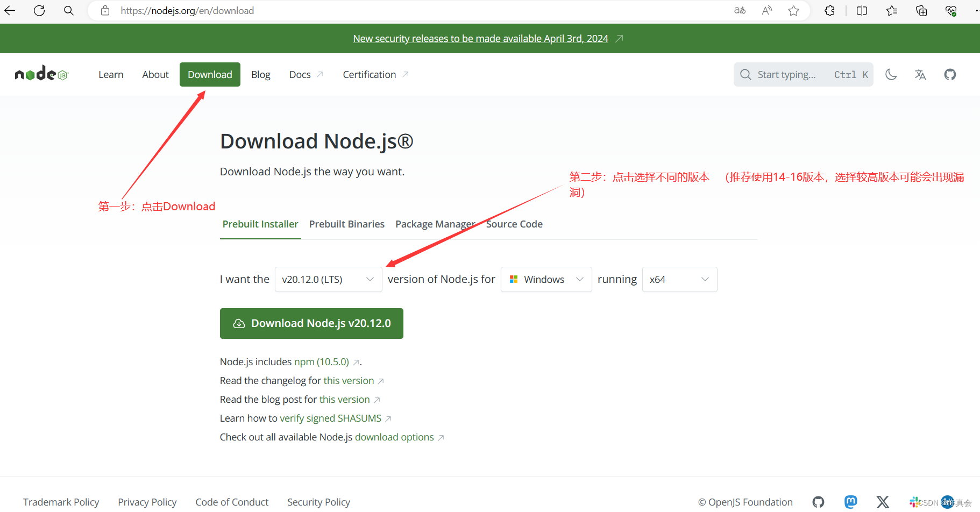The height and width of the screenshot is (512, 980).
Task: Open Trademark Policy footer link
Action: click(61, 502)
